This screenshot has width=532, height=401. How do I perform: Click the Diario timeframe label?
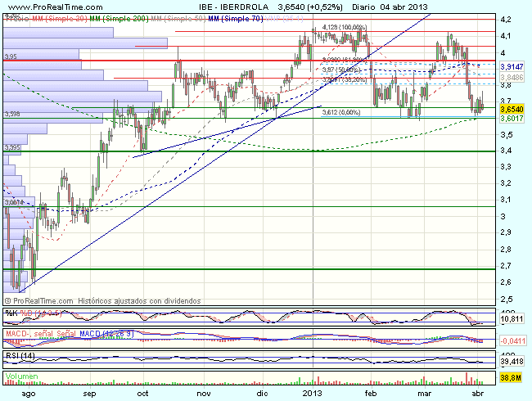click(340, 7)
